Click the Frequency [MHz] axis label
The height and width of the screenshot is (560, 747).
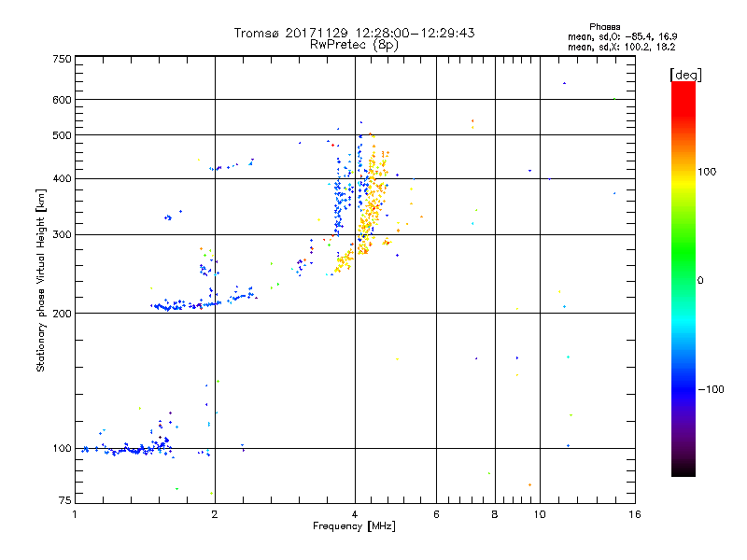354,526
